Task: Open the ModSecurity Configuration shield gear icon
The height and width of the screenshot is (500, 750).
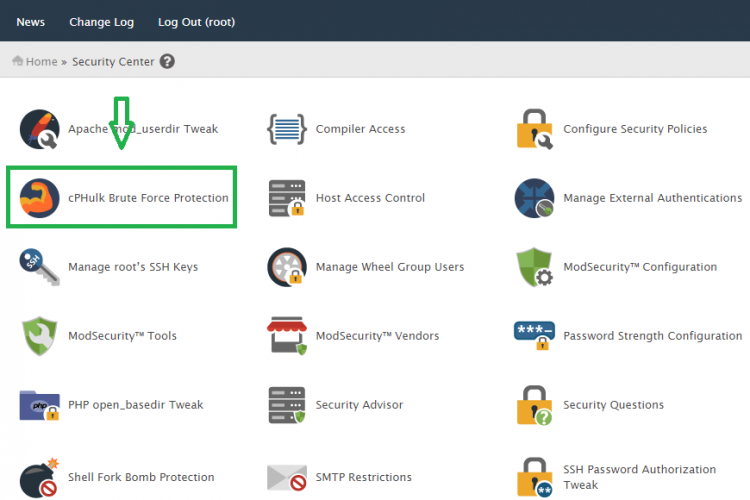Action: 534,267
